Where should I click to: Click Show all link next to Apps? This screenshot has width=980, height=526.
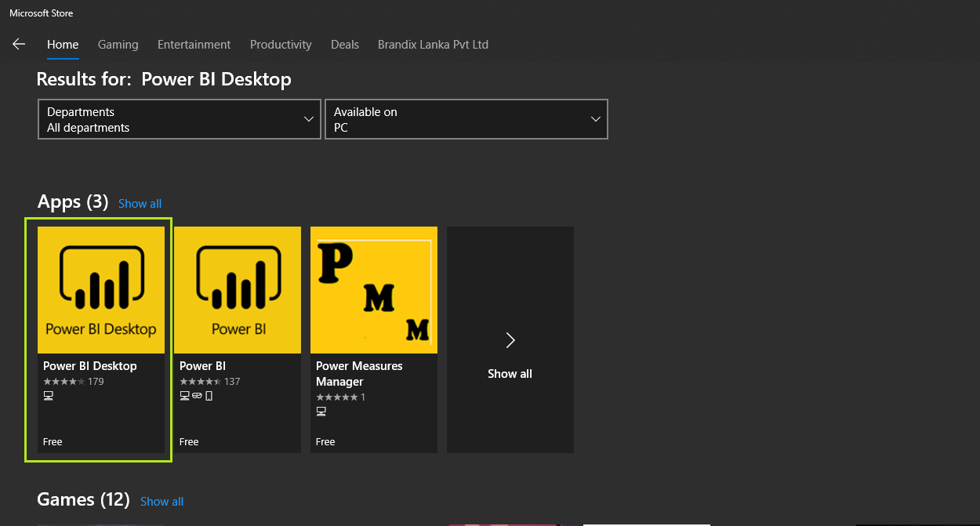pos(140,204)
